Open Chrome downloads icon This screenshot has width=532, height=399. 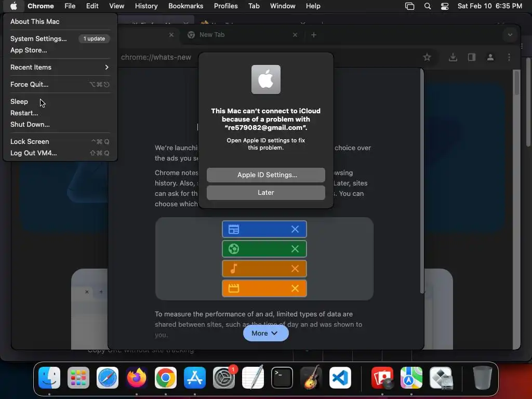pos(453,57)
